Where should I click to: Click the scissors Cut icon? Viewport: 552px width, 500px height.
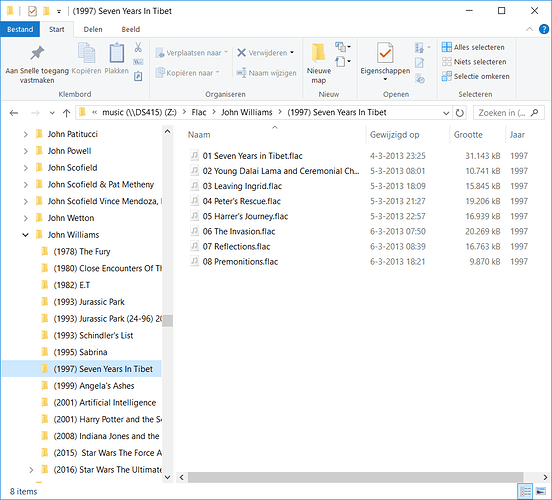[138, 47]
